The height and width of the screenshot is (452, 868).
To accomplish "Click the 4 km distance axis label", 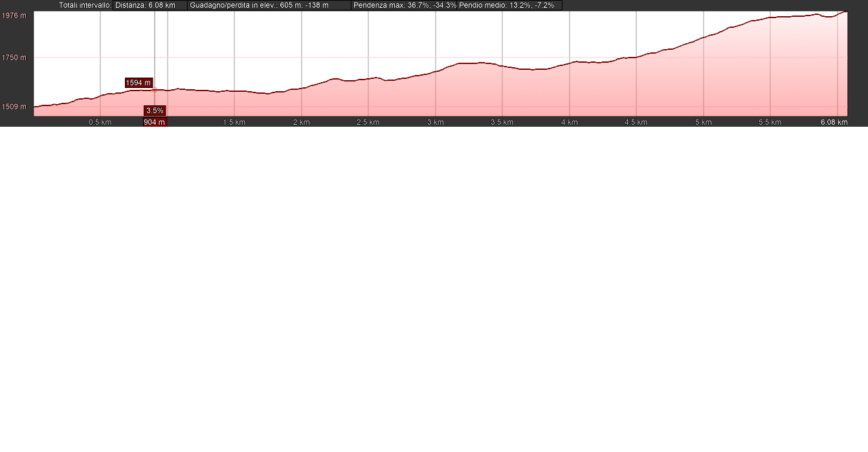I will pyautogui.click(x=569, y=122).
